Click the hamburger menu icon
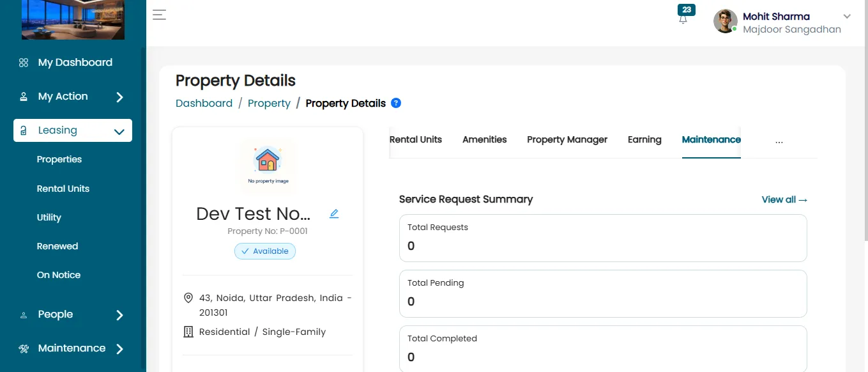The height and width of the screenshot is (372, 868). click(159, 15)
